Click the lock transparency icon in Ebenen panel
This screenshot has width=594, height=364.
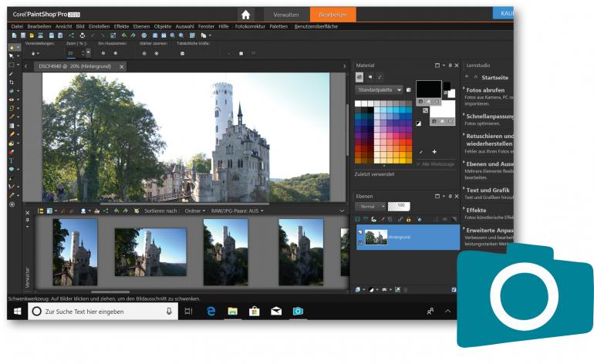click(408, 219)
